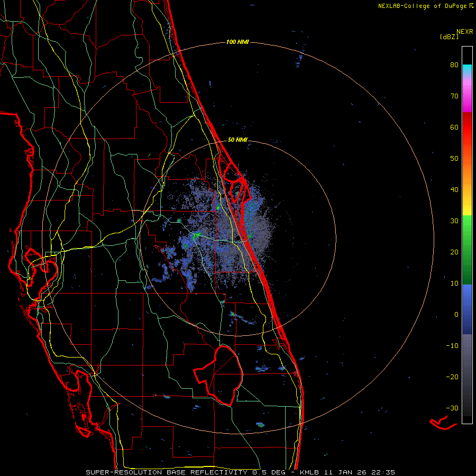The width and height of the screenshot is (476, 476).
Task: Click the SUPER-RESOLUTION BASE REFLECTIVITY caption
Action: (167, 472)
